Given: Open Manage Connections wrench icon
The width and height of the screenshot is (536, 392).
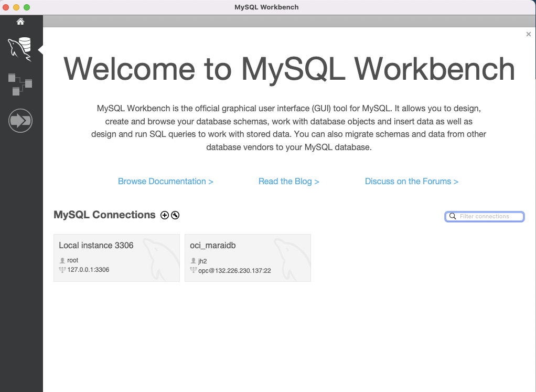Looking at the screenshot, I should click(175, 215).
